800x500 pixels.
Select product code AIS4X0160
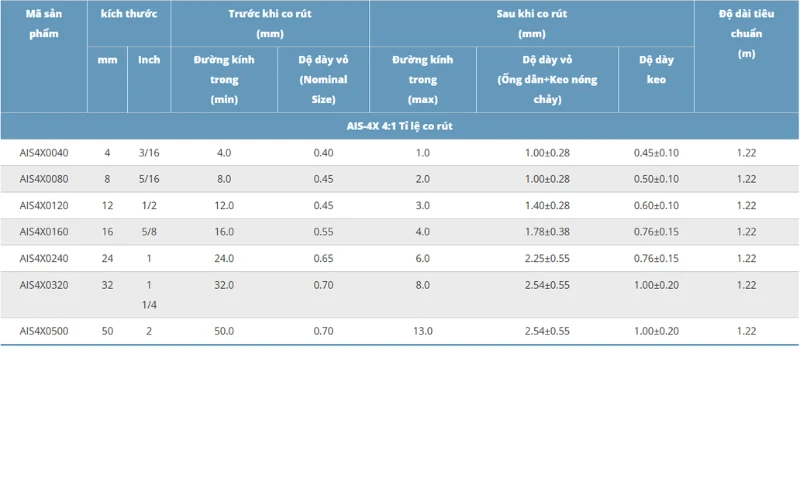coord(44,232)
